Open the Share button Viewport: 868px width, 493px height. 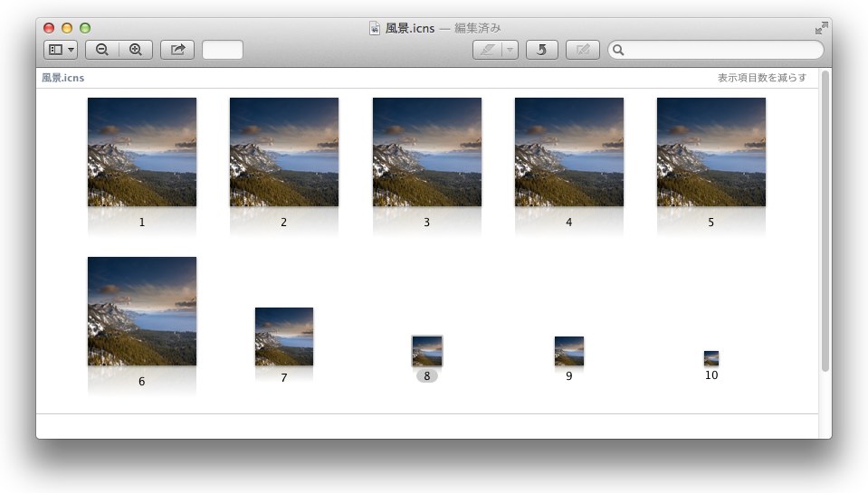[x=177, y=50]
